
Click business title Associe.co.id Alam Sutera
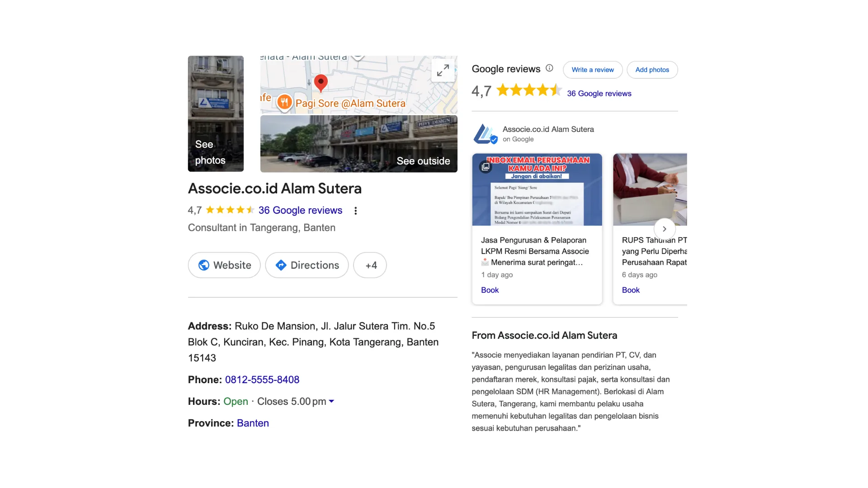click(275, 188)
